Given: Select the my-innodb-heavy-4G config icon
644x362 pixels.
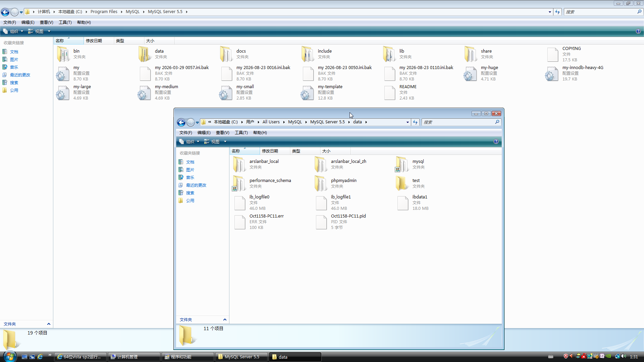Looking at the screenshot, I should point(552,74).
